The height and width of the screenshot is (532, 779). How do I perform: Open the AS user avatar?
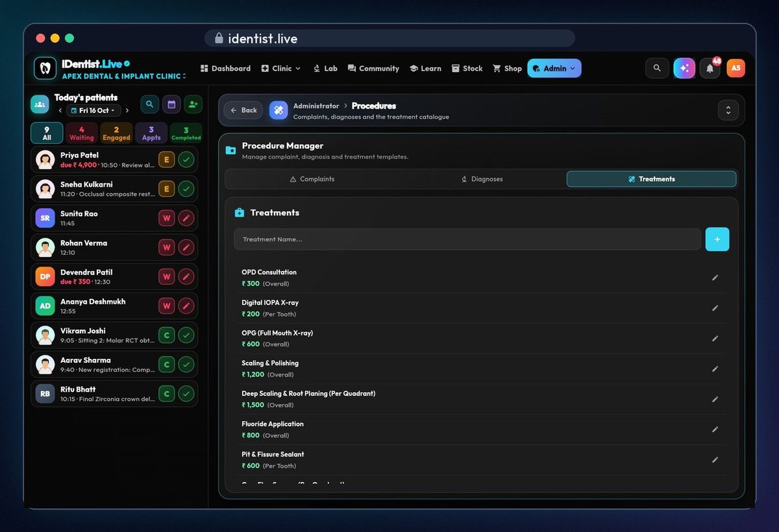tap(736, 68)
